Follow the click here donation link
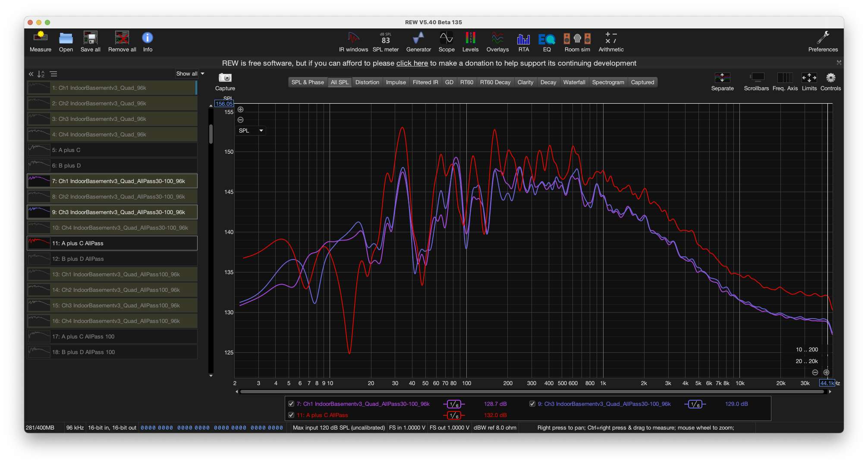The height and width of the screenshot is (465, 868). [x=412, y=63]
